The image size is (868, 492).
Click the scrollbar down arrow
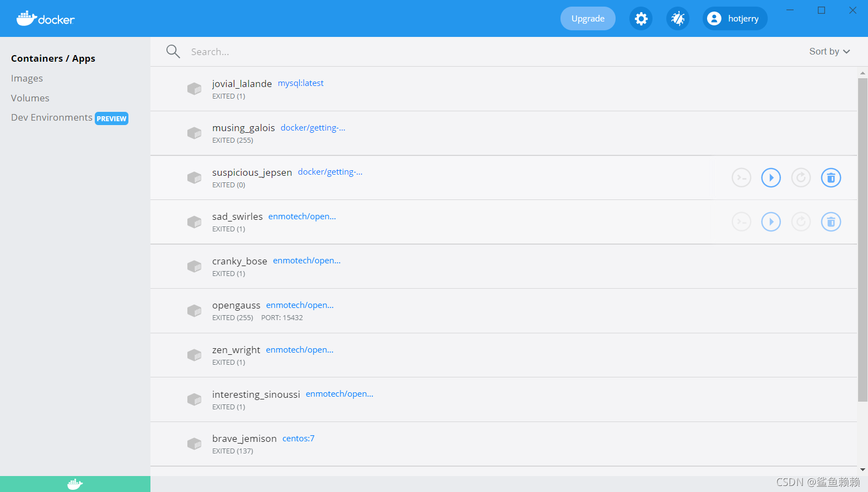(862, 470)
